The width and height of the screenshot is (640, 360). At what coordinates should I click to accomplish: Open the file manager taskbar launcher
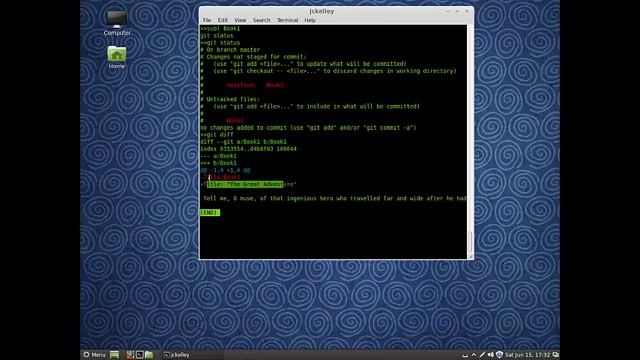point(149,355)
